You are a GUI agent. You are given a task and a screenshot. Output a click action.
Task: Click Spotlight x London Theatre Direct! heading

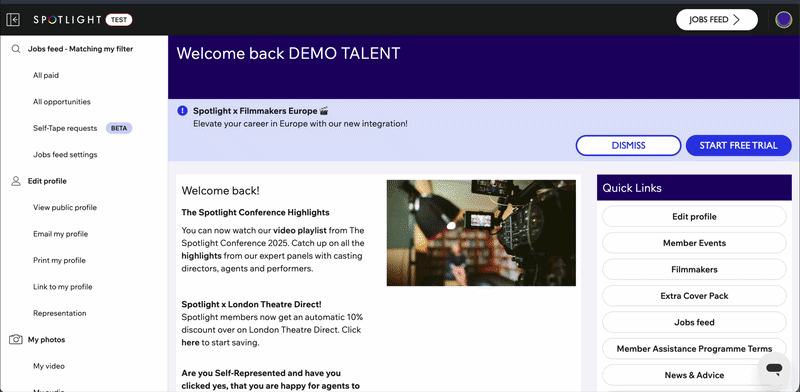point(252,304)
